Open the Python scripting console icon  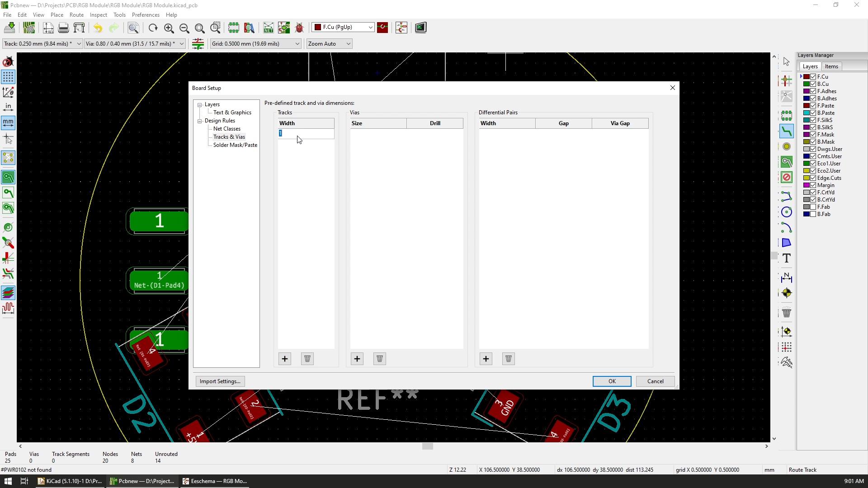[x=420, y=28]
